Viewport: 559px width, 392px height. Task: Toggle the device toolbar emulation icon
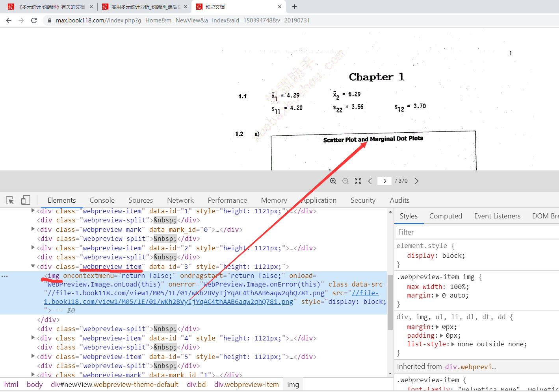pyautogui.click(x=25, y=200)
